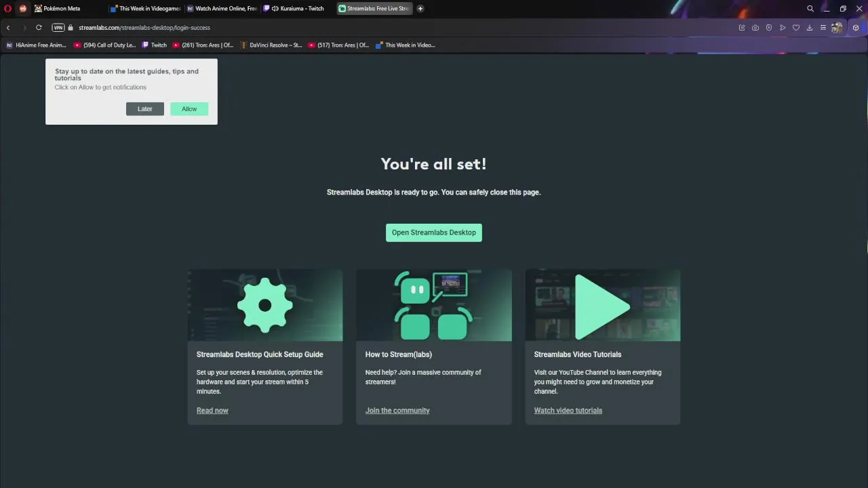The image size is (868, 488).
Task: Click the You're all set! heading
Action: (x=434, y=164)
